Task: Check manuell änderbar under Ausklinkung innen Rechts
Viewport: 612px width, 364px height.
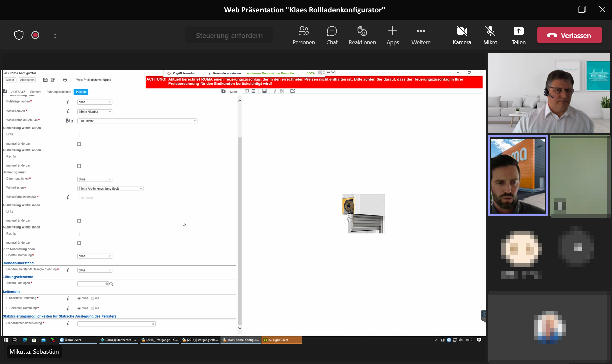Action: [x=79, y=243]
